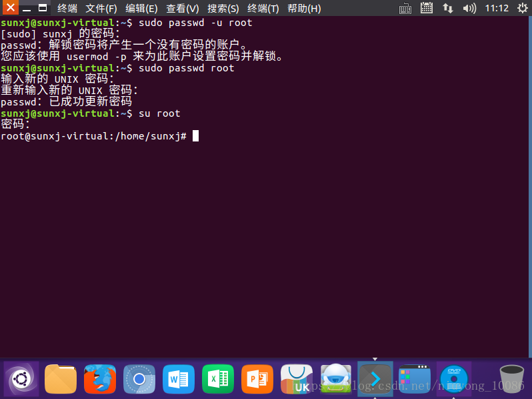The height and width of the screenshot is (399, 532).
Task: Open the robot assistant app in dock
Action: (336, 378)
